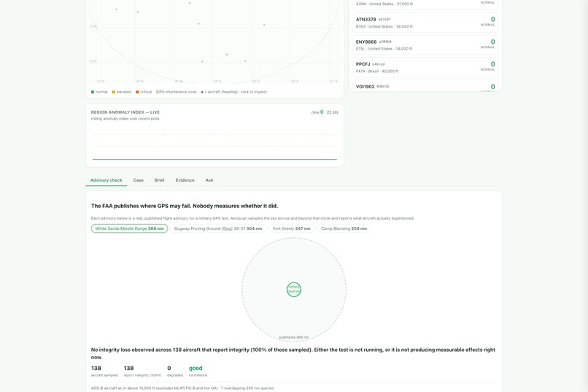Click the 'good confidence' stat
The image size is (588, 392).
[x=198, y=371]
